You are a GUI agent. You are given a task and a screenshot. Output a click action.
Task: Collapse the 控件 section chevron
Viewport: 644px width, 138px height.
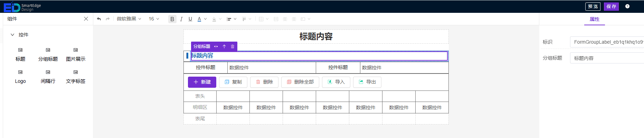pyautogui.click(x=12, y=35)
